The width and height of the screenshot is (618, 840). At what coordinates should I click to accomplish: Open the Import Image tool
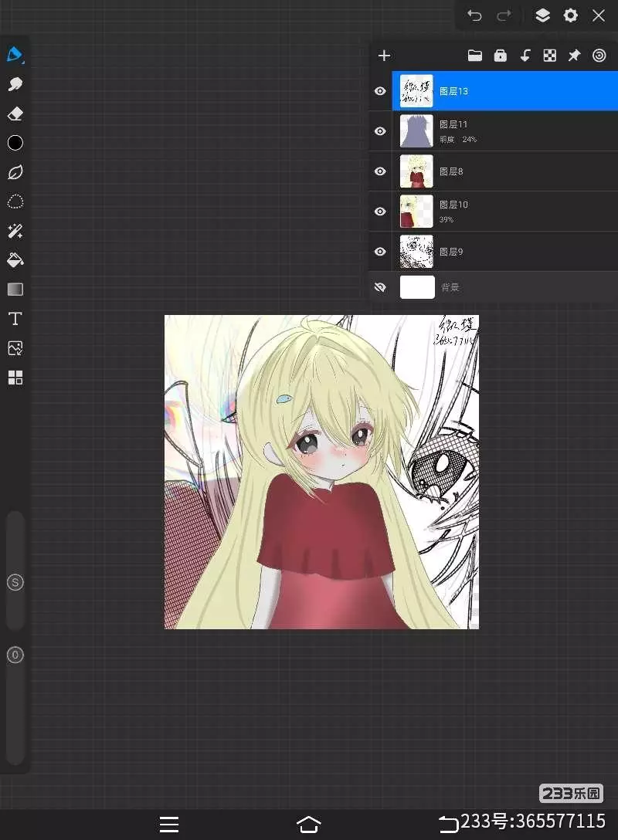pyautogui.click(x=15, y=348)
